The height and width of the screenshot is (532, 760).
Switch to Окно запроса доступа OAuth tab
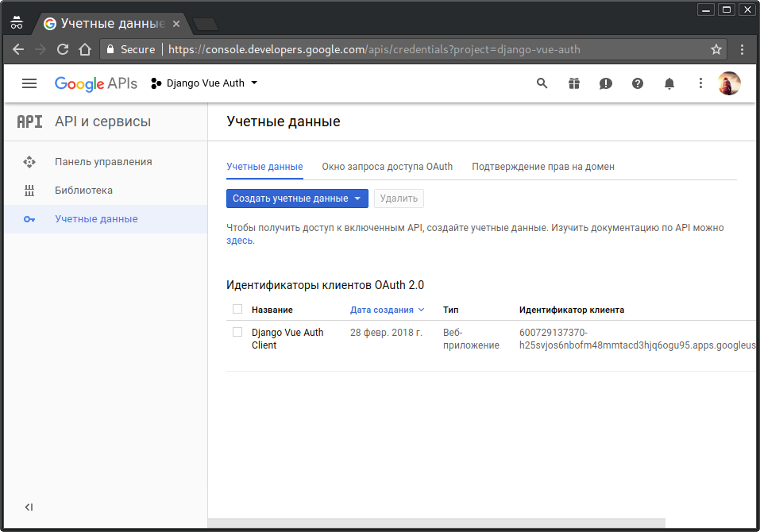387,167
